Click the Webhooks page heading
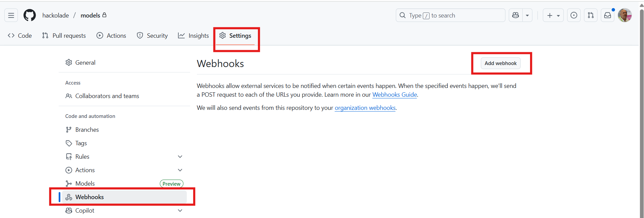This screenshot has width=644, height=218. tap(220, 64)
